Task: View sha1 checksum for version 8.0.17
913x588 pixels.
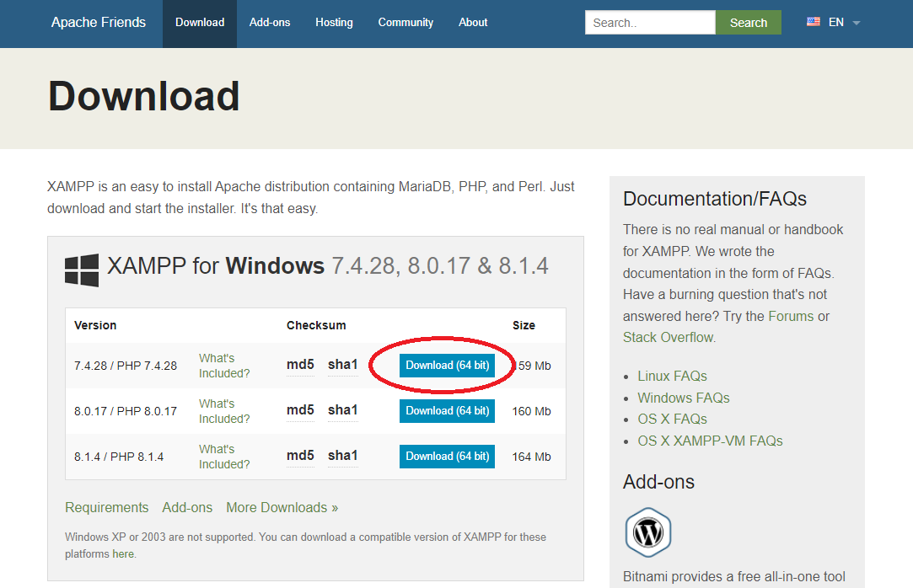Action: pos(342,410)
